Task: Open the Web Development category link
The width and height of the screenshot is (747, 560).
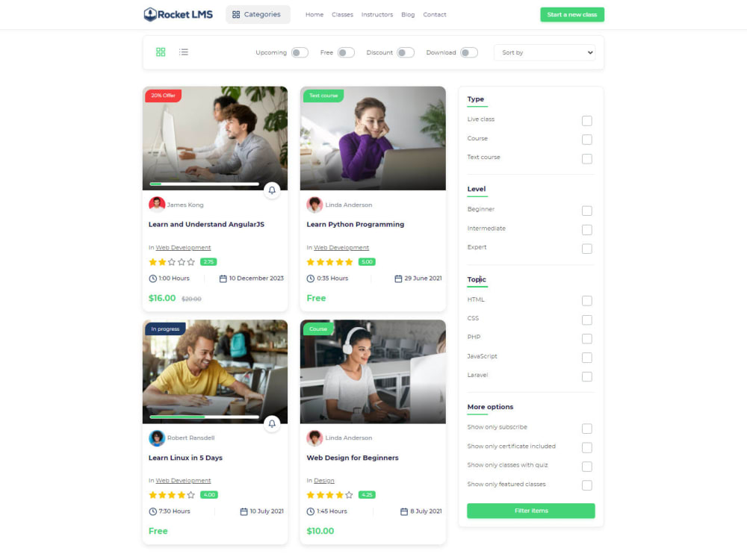Action: [x=183, y=247]
